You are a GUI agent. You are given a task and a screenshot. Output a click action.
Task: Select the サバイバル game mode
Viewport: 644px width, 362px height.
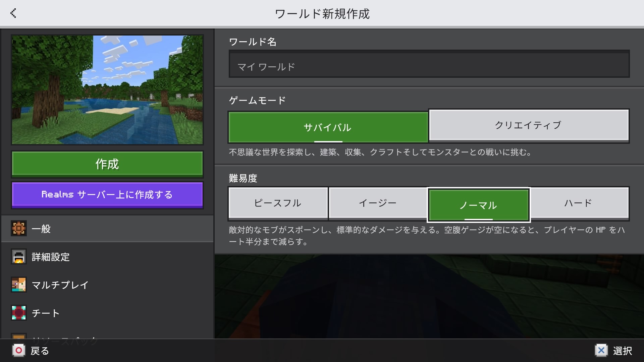pyautogui.click(x=328, y=127)
